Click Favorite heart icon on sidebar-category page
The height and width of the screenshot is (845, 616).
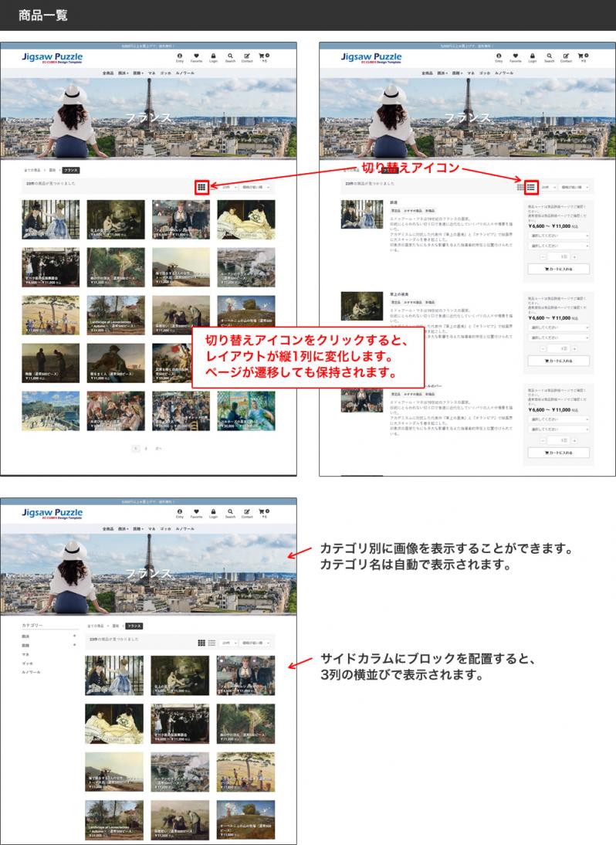pyautogui.click(x=197, y=513)
